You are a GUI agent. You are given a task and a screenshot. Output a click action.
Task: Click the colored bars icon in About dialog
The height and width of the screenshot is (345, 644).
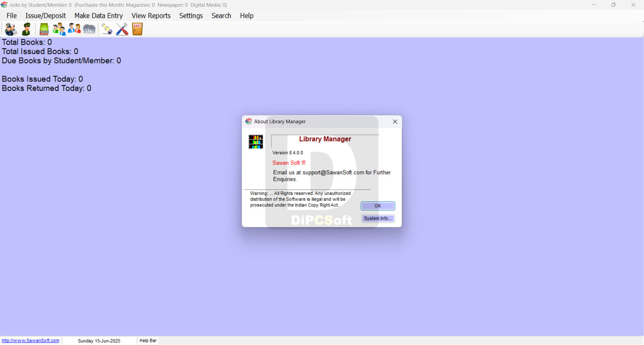pos(256,142)
